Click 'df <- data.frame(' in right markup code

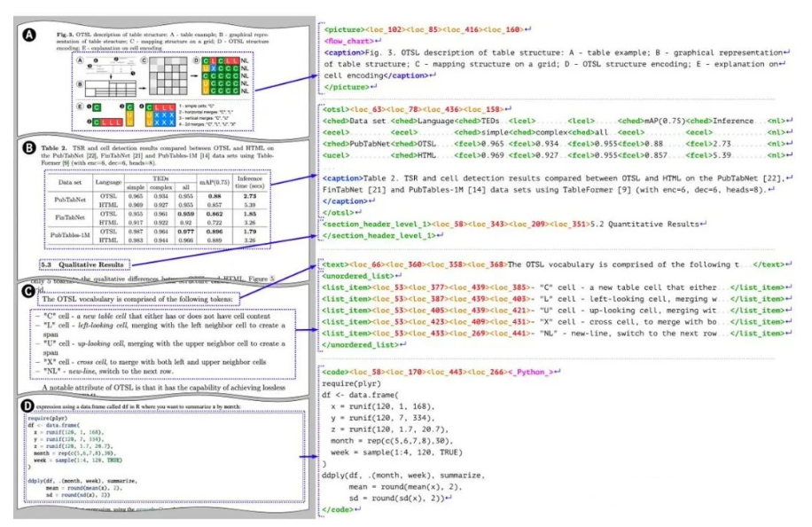(361, 396)
